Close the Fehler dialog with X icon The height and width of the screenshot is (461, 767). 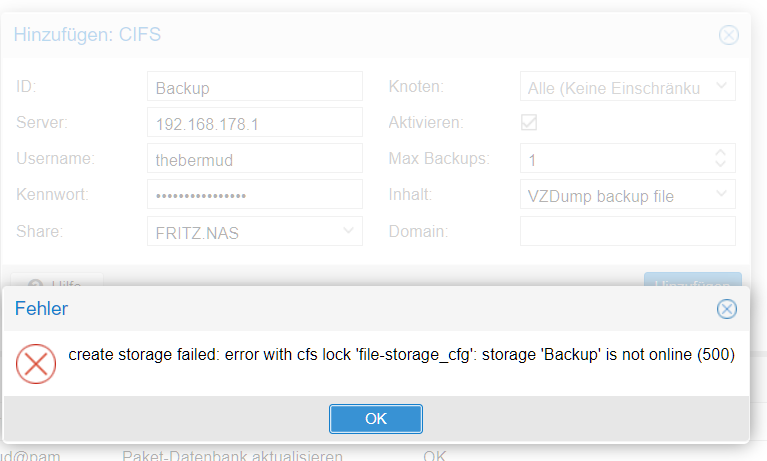[726, 309]
